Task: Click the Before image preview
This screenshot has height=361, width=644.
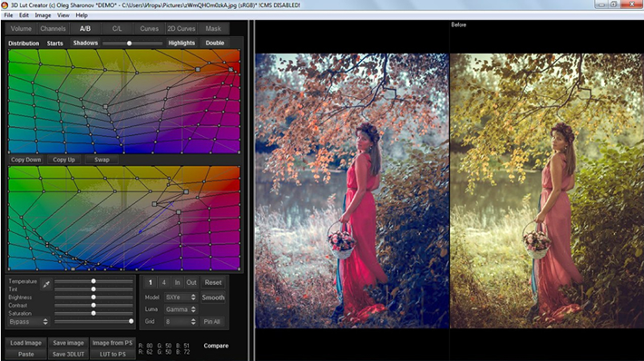Action: [x=547, y=190]
